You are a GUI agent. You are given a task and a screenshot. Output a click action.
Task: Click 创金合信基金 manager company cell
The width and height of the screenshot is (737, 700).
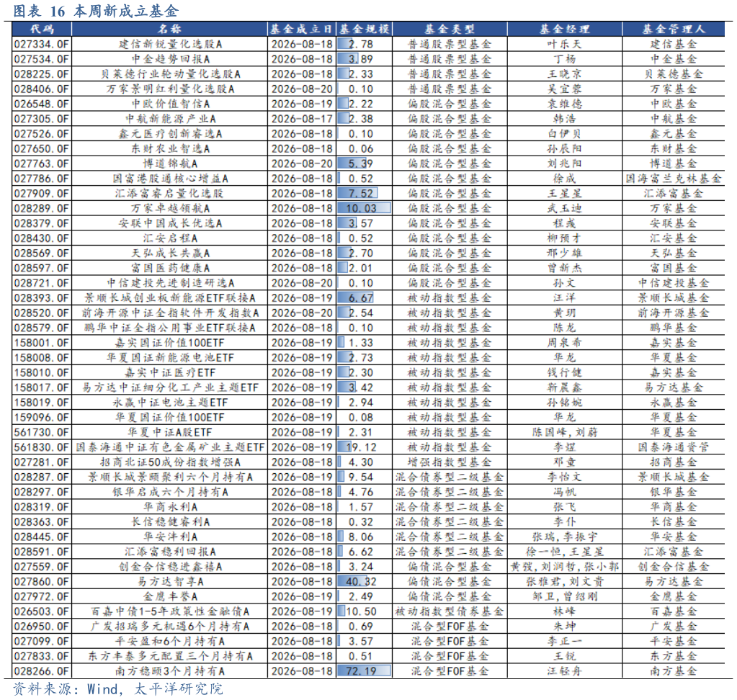tap(674, 567)
